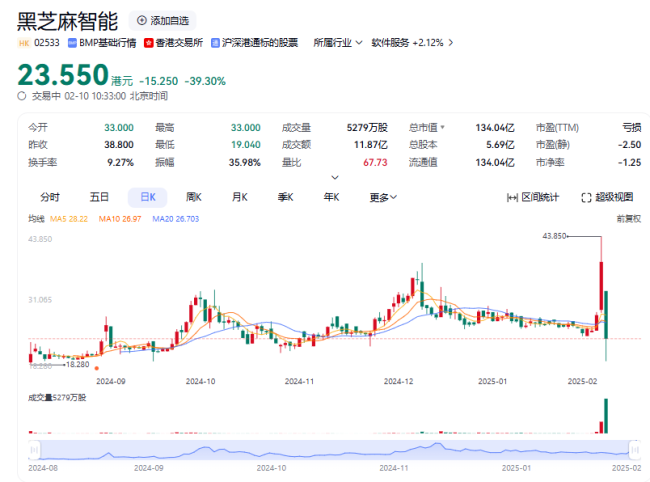Click the 换手率 9.27% value
This screenshot has width=650, height=482.
click(120, 162)
